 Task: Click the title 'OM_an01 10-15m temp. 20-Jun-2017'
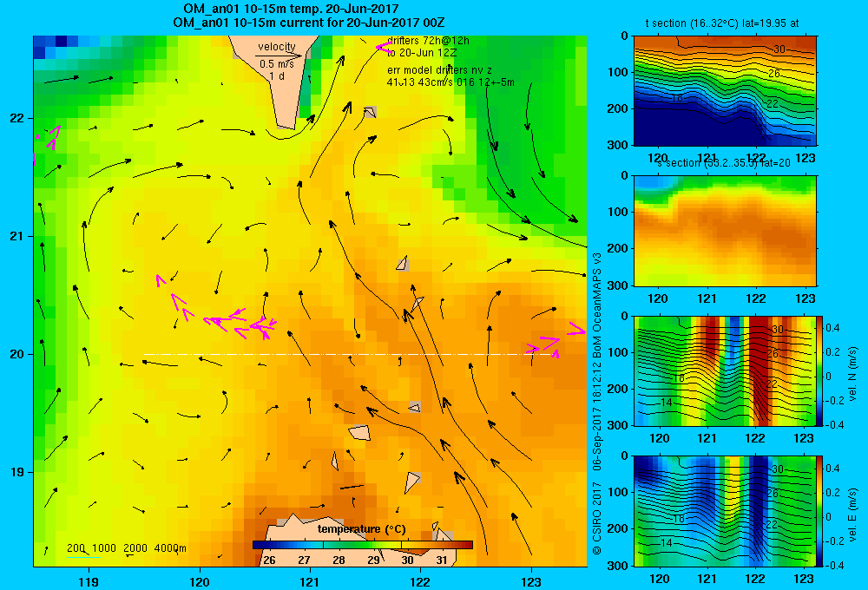[291, 9]
